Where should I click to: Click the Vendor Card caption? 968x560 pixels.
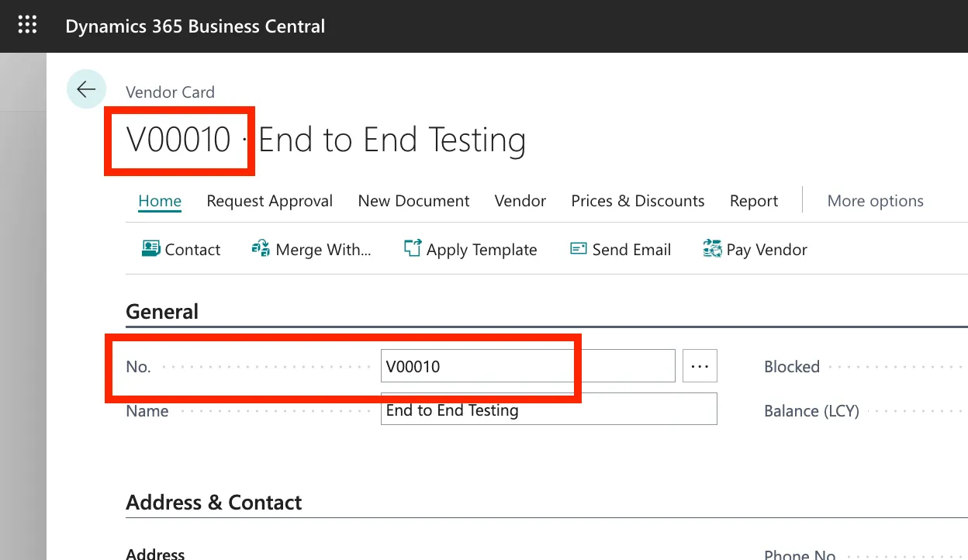click(170, 92)
